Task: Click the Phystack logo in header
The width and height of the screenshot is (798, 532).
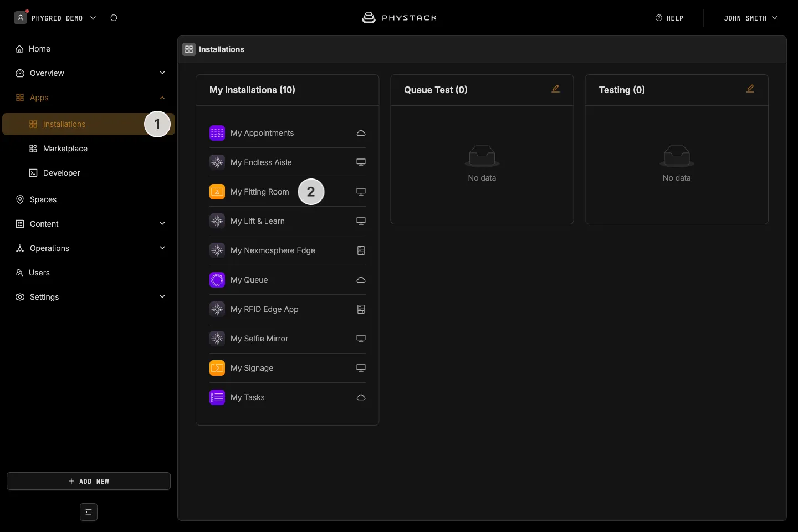Action: point(400,18)
